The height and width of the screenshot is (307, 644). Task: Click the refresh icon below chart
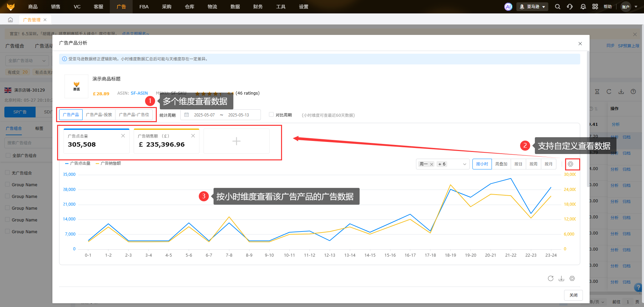[550, 278]
